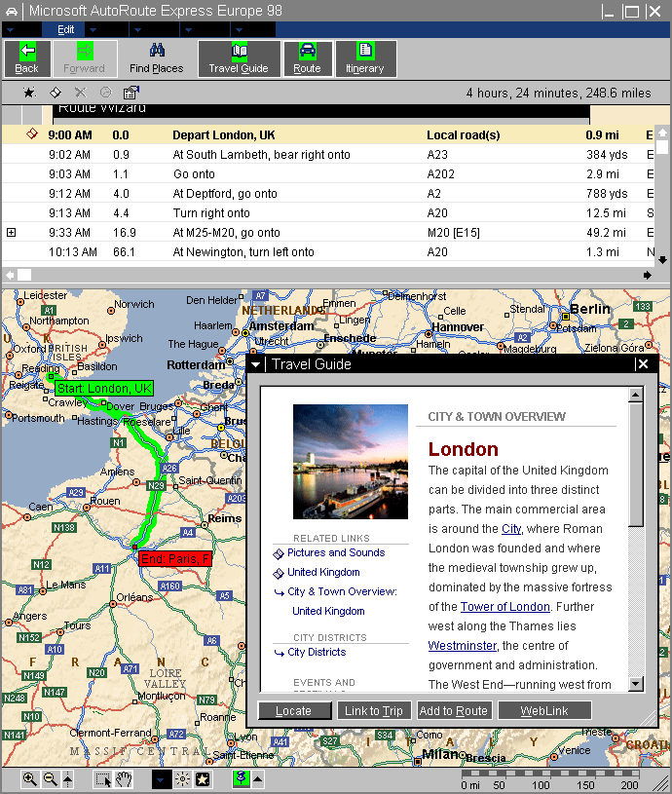Open the fourth menu bar dropdown arrow
Viewport: 672px width, 794px height.
188,30
